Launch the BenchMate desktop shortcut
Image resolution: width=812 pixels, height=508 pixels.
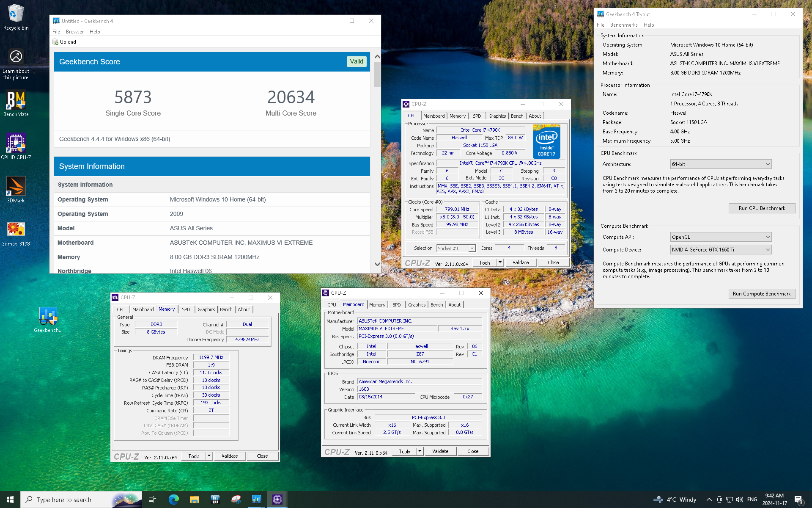click(x=16, y=104)
